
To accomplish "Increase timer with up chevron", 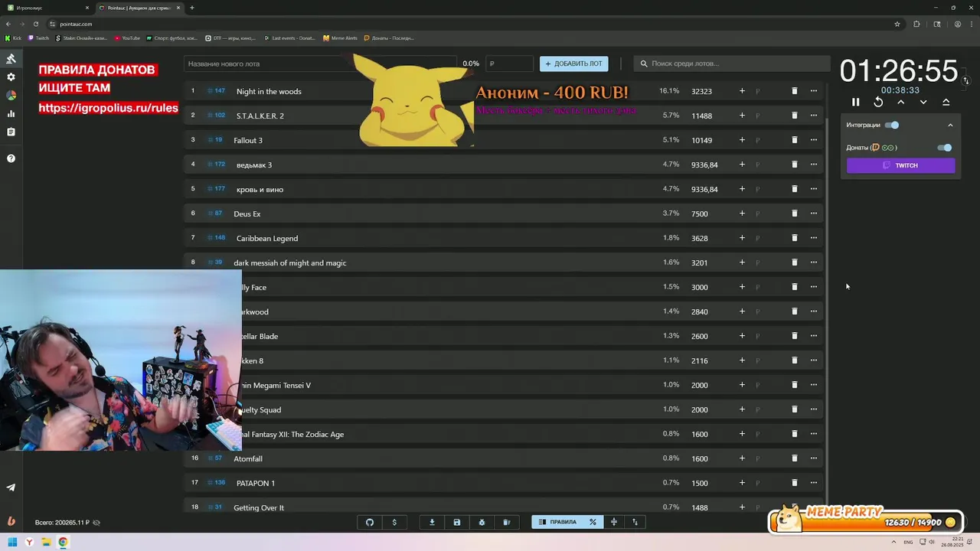I will (900, 102).
